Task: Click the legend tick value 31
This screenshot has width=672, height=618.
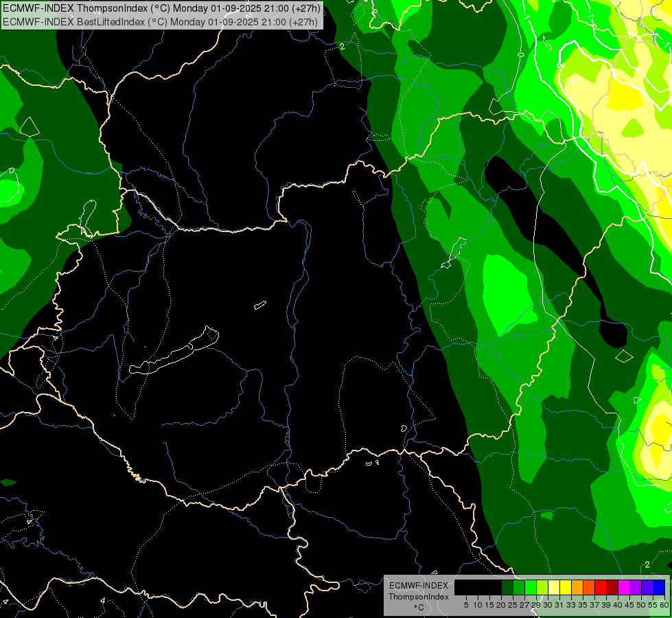Action: [559, 605]
